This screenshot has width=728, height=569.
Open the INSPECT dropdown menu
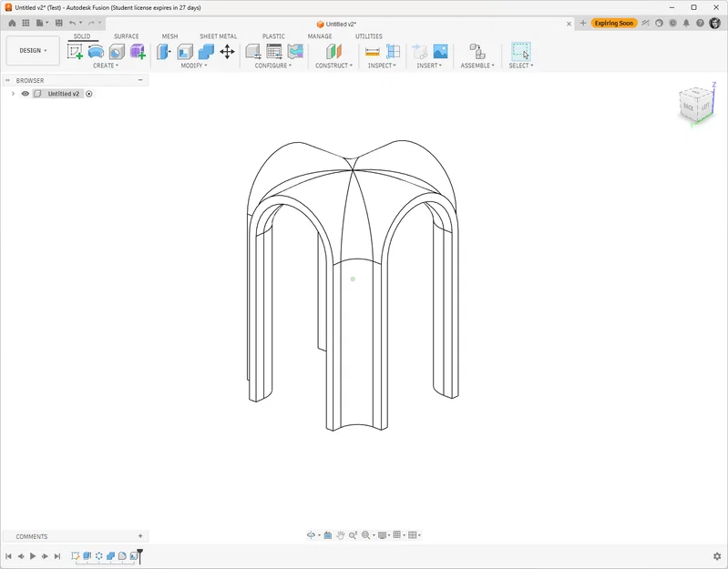point(382,66)
